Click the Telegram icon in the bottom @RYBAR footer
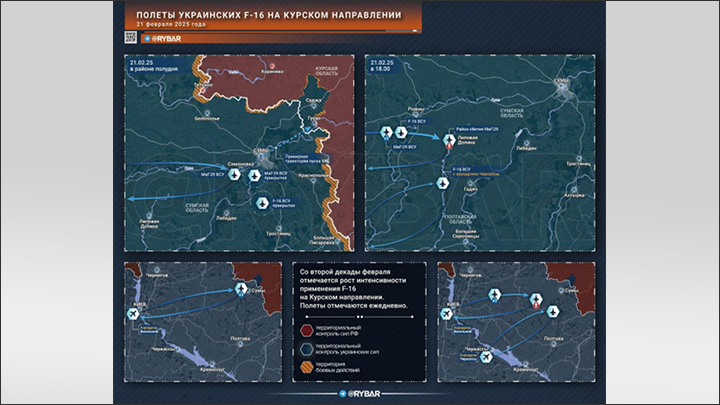The image size is (720, 405). tap(343, 394)
